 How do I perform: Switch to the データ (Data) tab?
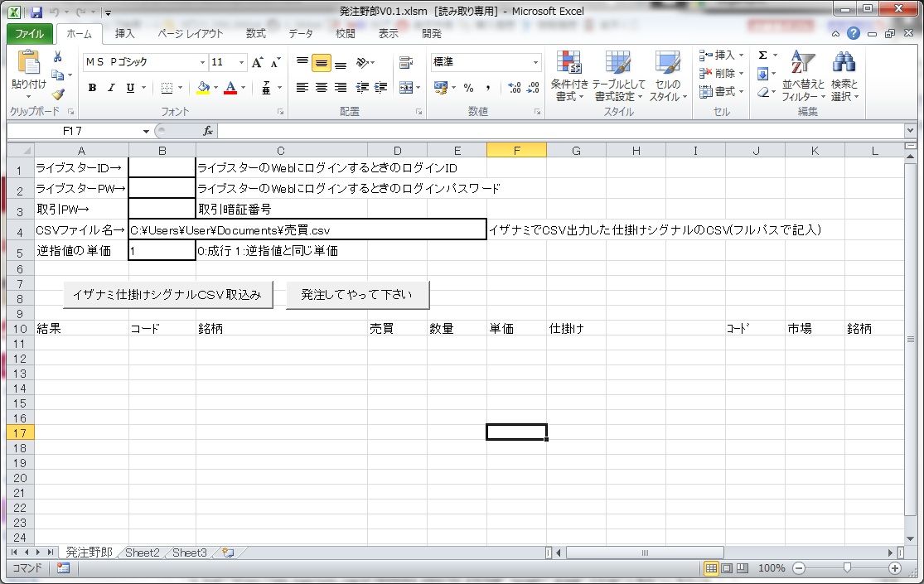point(301,34)
